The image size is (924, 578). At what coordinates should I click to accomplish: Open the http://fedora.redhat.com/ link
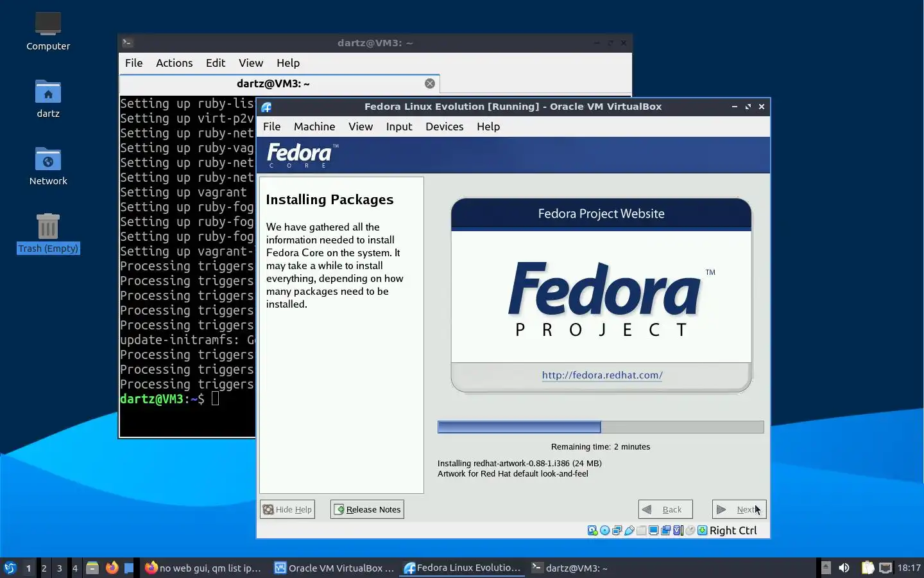pyautogui.click(x=602, y=375)
